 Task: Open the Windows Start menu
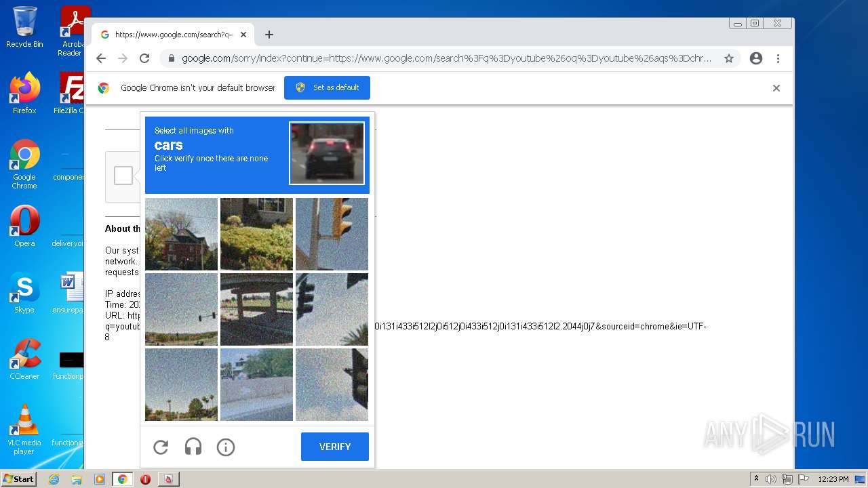tap(18, 479)
